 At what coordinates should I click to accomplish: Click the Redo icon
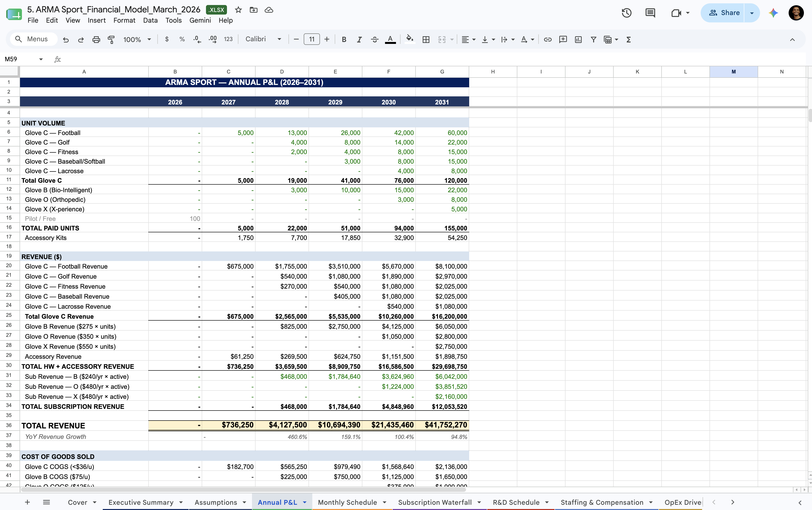(x=81, y=39)
